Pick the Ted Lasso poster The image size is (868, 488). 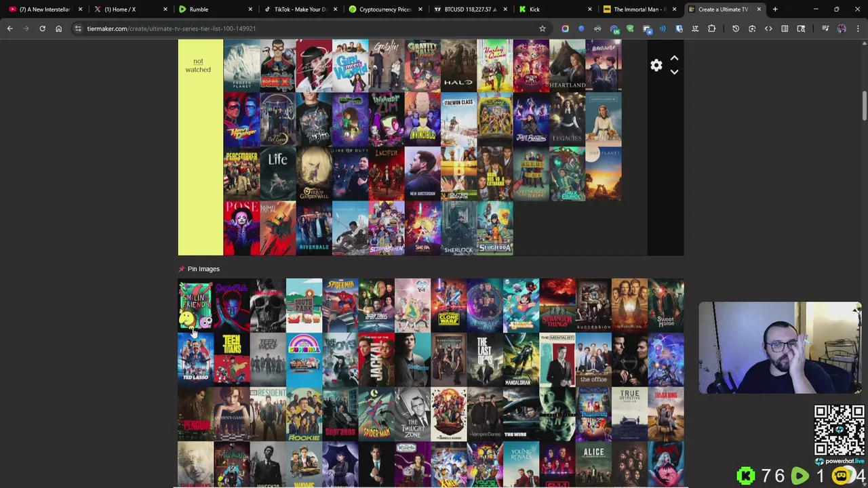pyautogui.click(x=195, y=359)
